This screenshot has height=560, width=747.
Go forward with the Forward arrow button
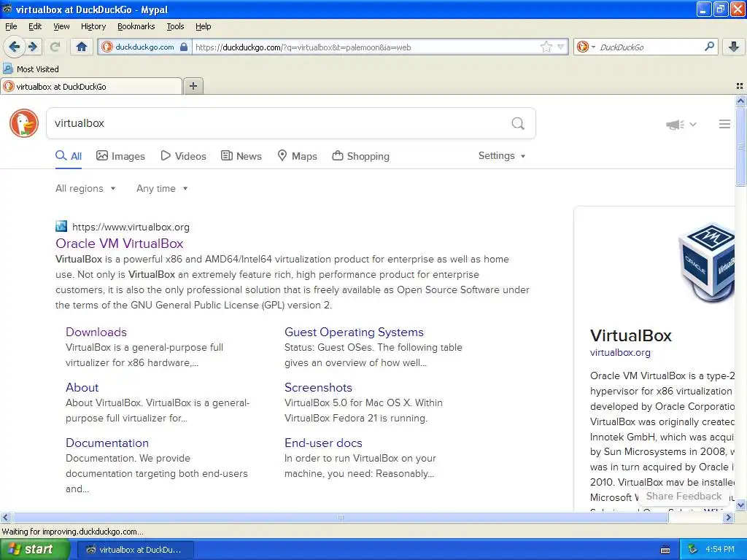pos(32,47)
